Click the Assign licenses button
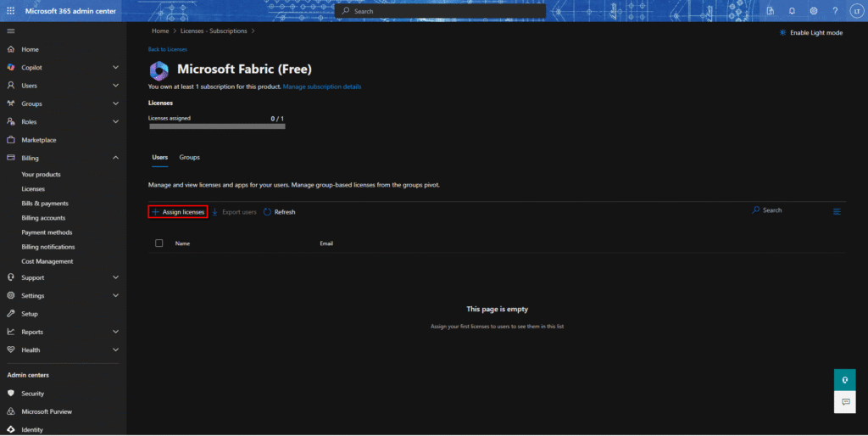Screen dimensions: 868x436 [x=178, y=212]
